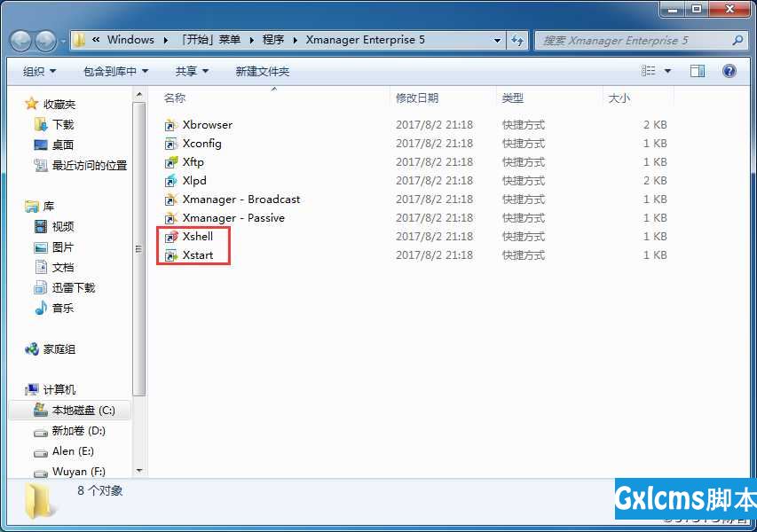
Task: Open the 共享 dropdown
Action: pos(192,72)
